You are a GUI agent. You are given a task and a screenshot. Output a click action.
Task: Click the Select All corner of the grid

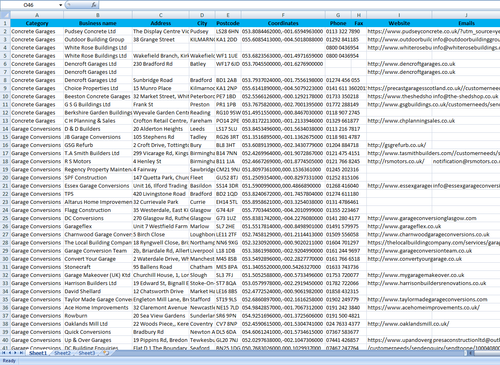click(5, 15)
